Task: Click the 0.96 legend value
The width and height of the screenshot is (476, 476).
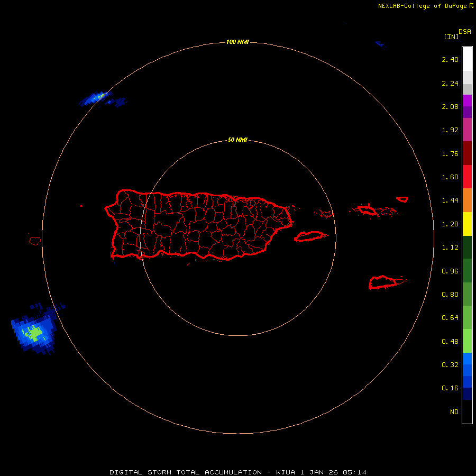Action: [x=450, y=271]
